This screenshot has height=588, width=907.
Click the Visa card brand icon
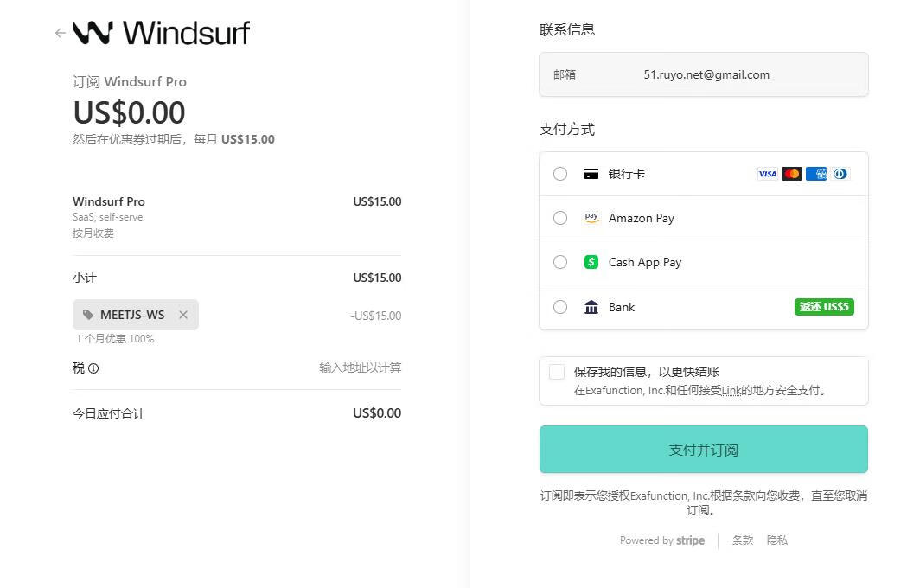click(x=767, y=174)
